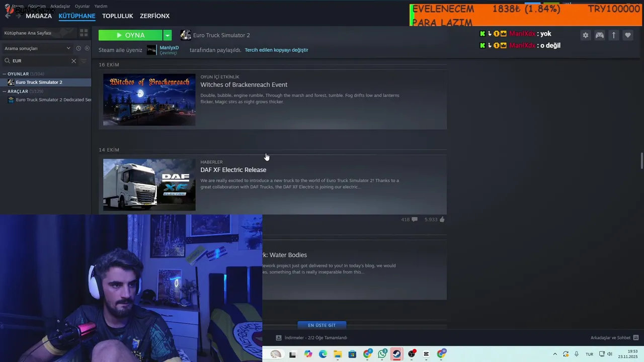Click the Steam icon in the taskbar
This screenshot has height=362, width=644.
[x=397, y=354]
